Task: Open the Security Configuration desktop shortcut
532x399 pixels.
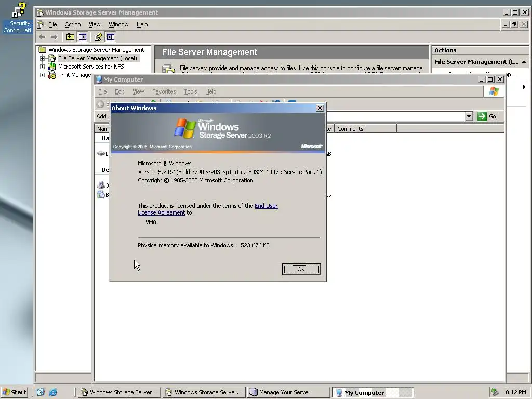Action: 17,17
